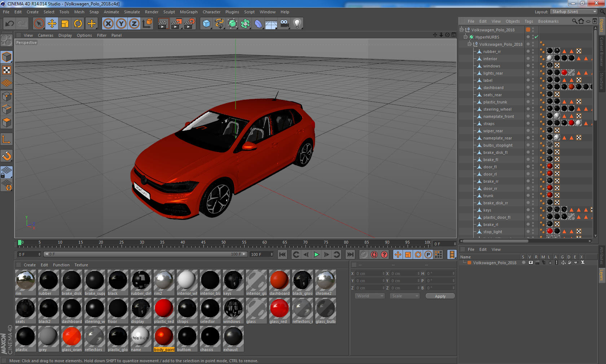Select the Live Selection tool
The height and width of the screenshot is (364, 606).
(39, 24)
